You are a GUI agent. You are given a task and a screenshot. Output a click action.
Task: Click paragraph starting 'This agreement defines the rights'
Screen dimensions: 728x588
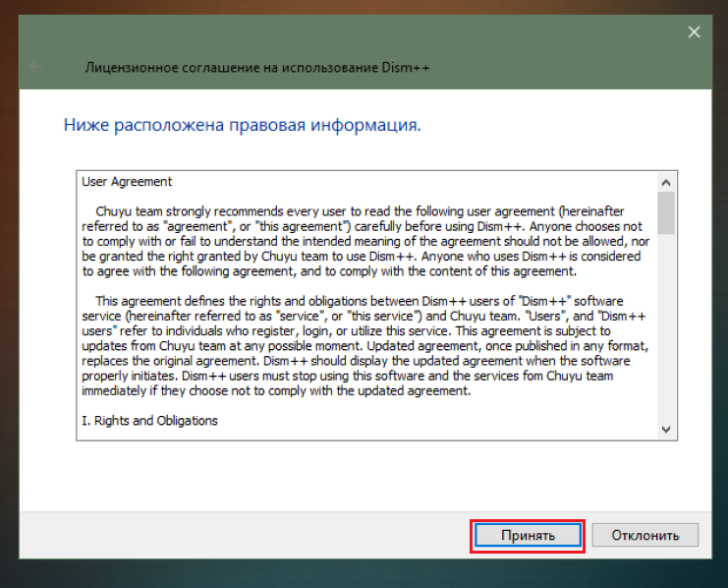point(365,346)
